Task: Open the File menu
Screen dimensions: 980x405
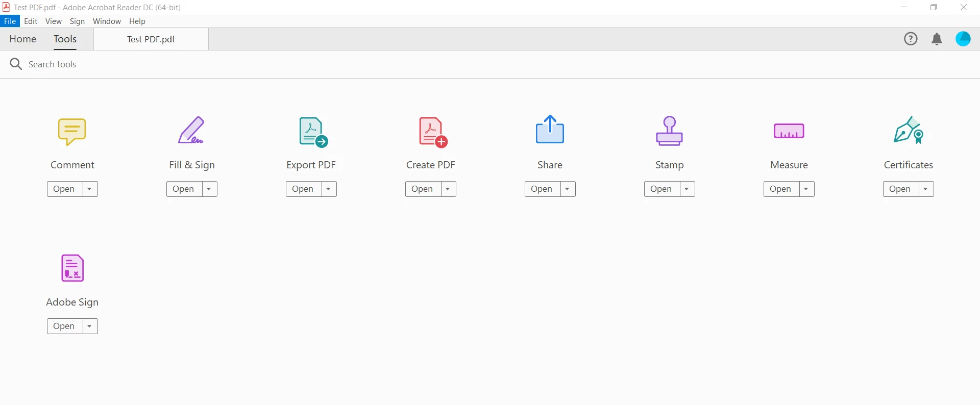Action: click(x=10, y=21)
